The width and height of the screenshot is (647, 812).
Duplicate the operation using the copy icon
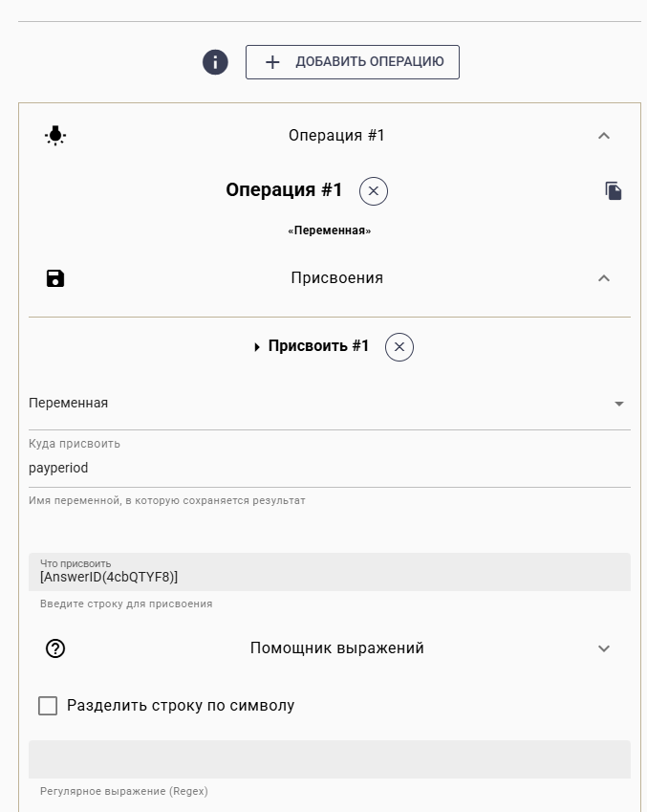(x=613, y=190)
